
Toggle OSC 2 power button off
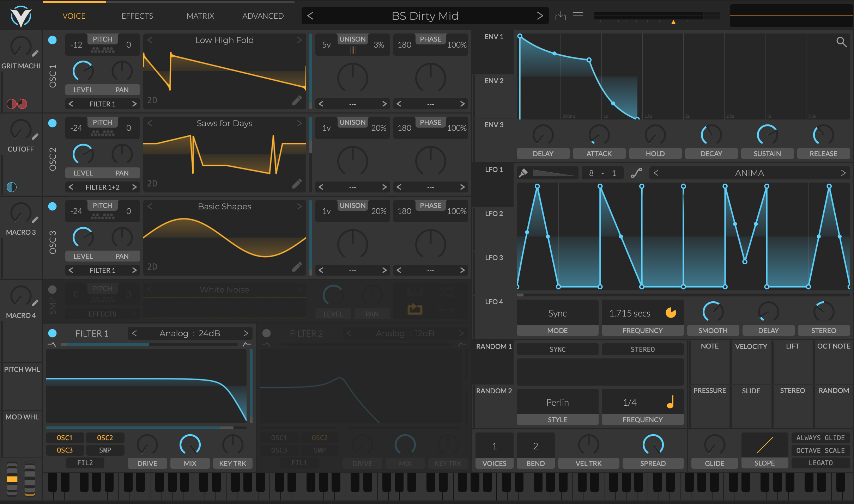tap(52, 123)
